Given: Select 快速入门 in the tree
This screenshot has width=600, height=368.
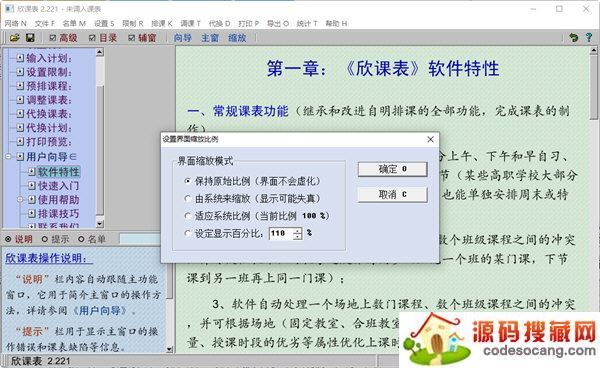Looking at the screenshot, I should (x=59, y=186).
